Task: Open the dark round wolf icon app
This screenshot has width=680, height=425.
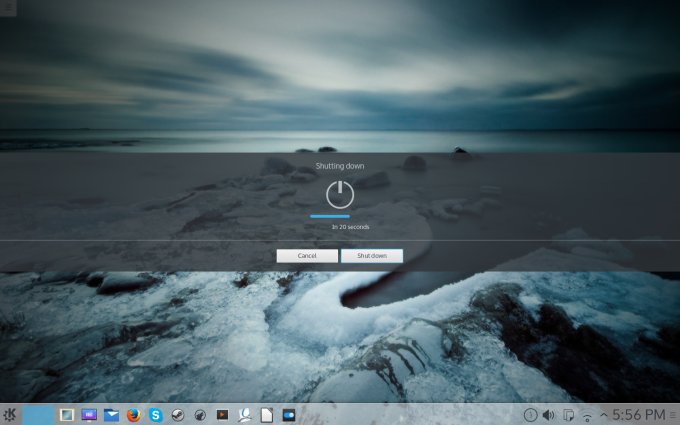Action: pos(200,415)
